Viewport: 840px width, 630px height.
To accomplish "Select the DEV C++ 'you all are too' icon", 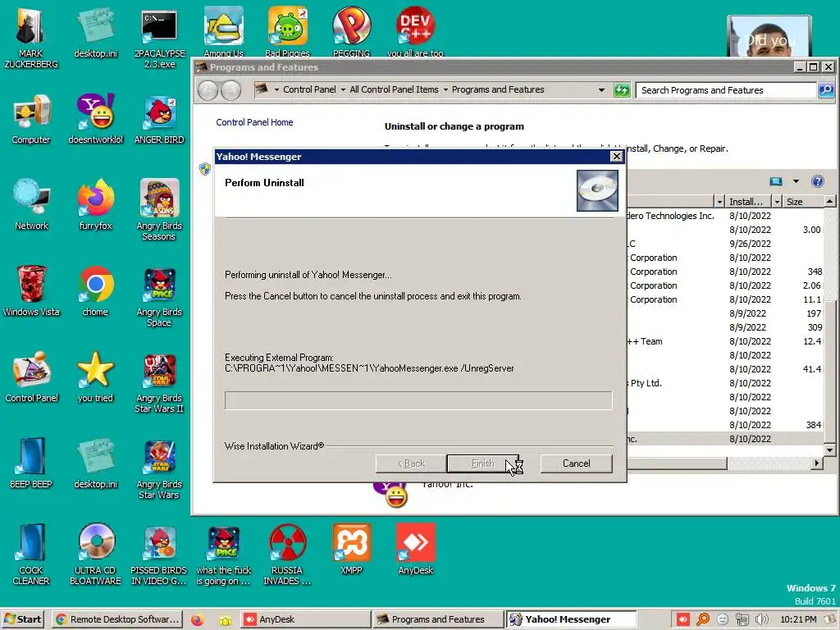I will [415, 31].
